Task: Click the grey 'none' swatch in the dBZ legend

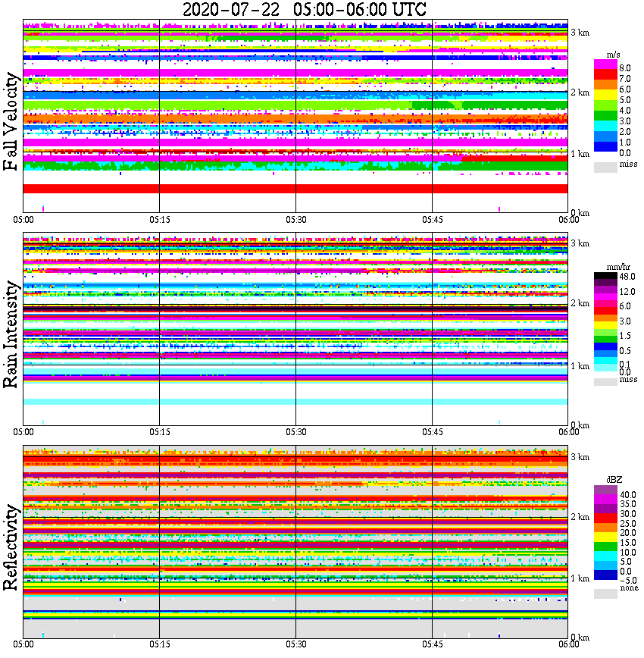Action: pos(605,594)
